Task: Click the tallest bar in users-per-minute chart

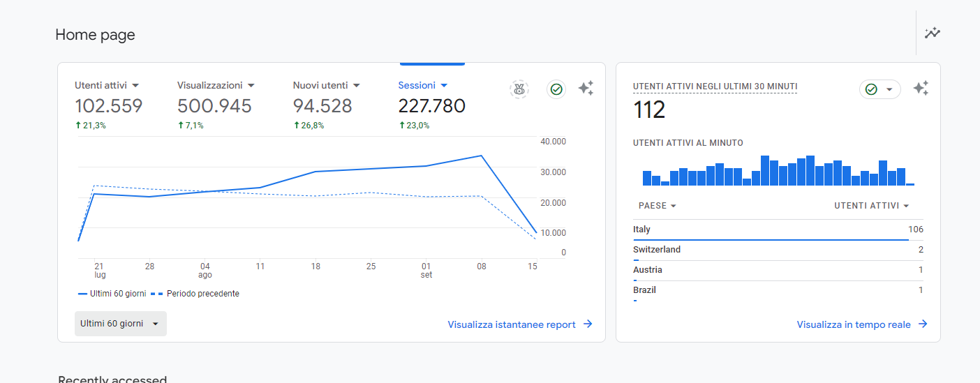Action: [x=765, y=171]
